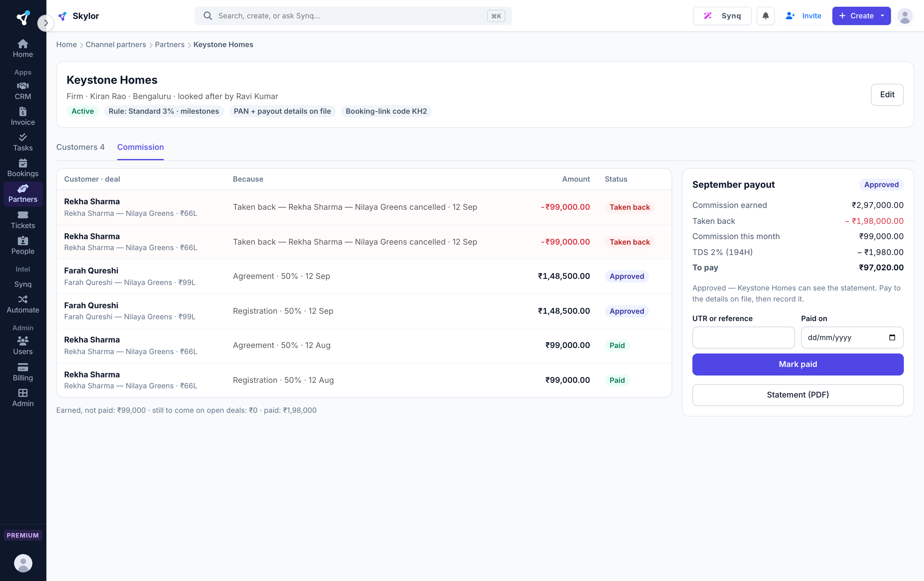Open the Synq assistant button
Screen dimensions: 924x581
click(722, 16)
